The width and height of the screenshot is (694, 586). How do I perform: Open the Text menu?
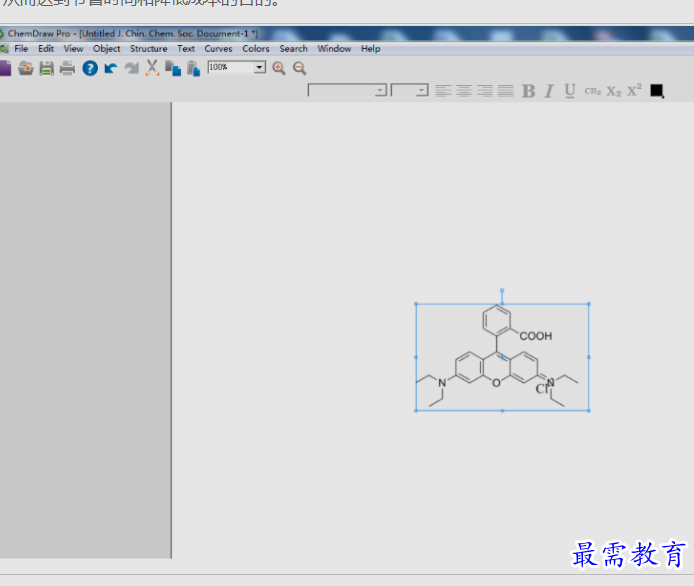[186, 49]
